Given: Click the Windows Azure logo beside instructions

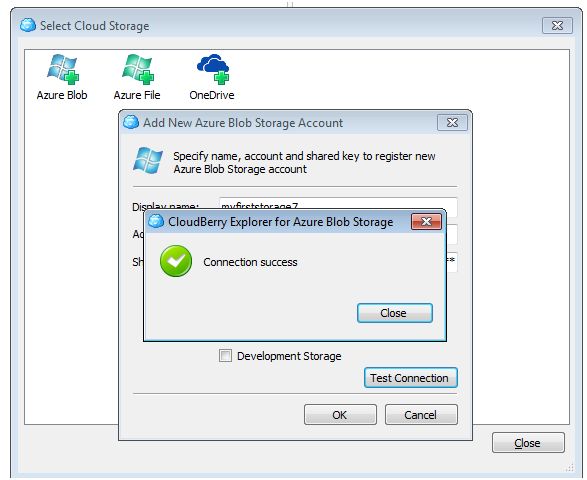Looking at the screenshot, I should (x=148, y=161).
